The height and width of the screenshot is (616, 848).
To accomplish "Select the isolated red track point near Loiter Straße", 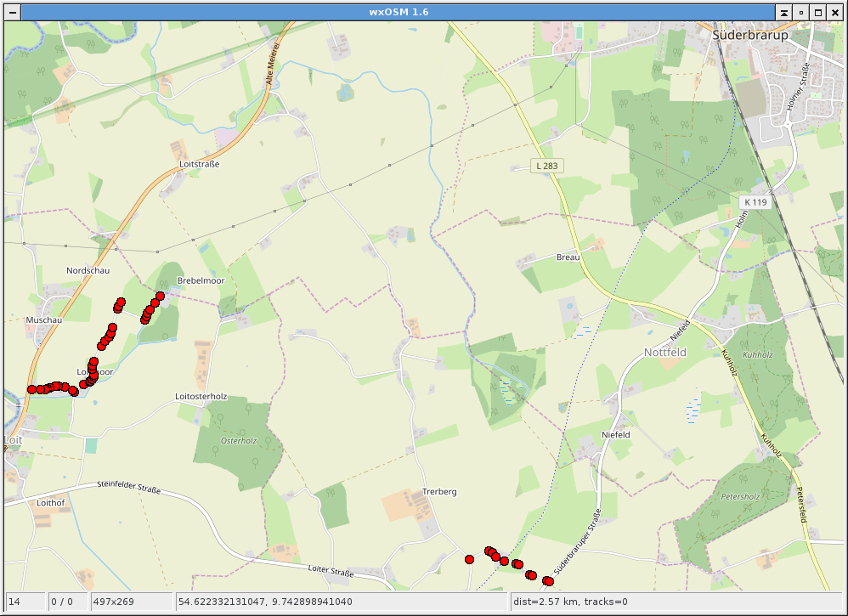I will click(469, 559).
